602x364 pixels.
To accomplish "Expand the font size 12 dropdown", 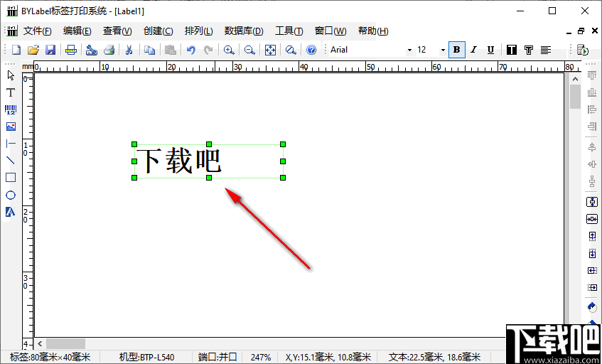I will 443,50.
